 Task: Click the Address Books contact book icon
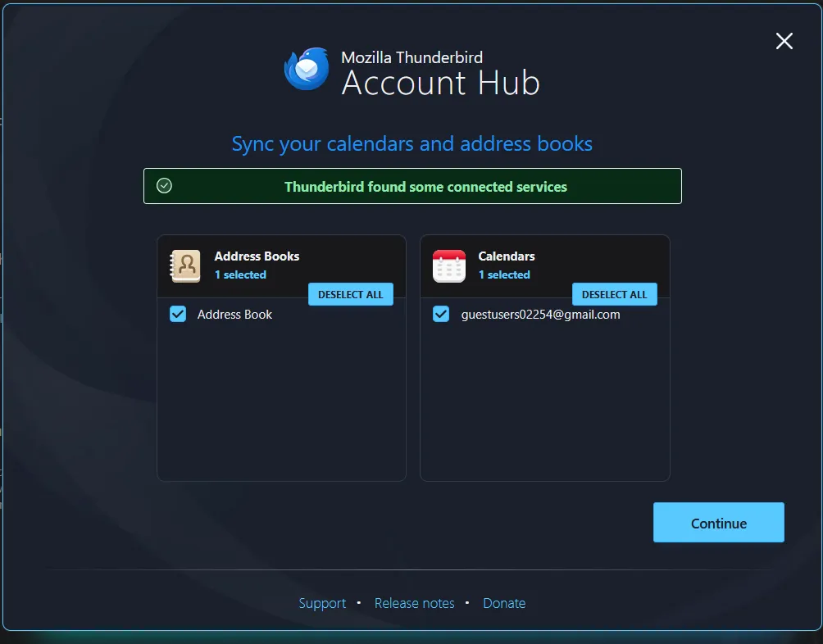(185, 266)
